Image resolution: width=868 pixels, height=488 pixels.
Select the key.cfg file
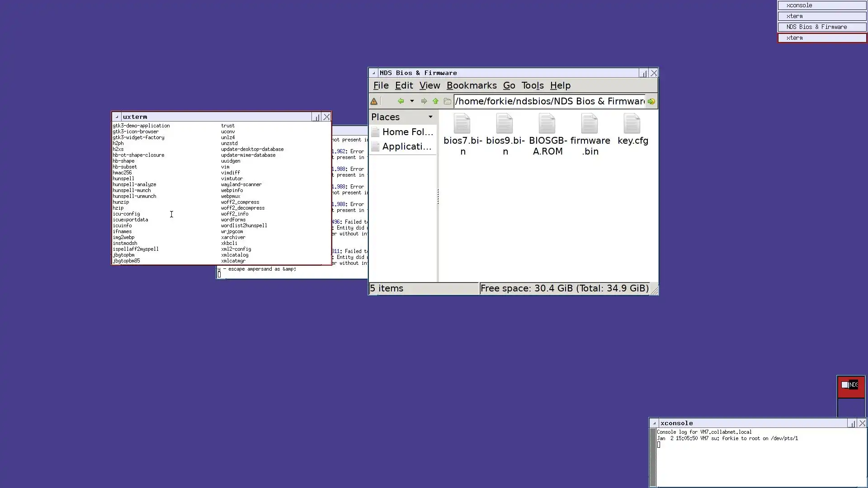632,124
